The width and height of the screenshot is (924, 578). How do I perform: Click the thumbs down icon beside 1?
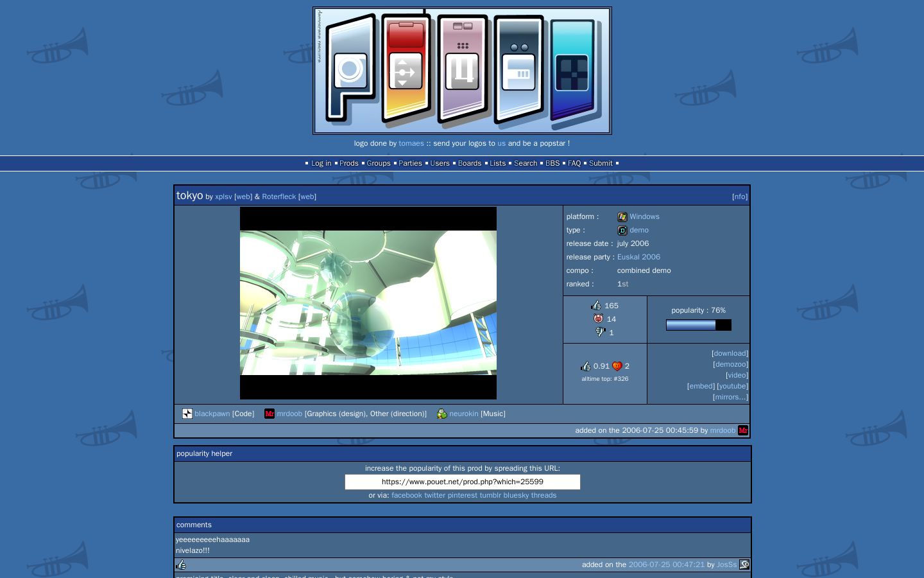tap(600, 332)
